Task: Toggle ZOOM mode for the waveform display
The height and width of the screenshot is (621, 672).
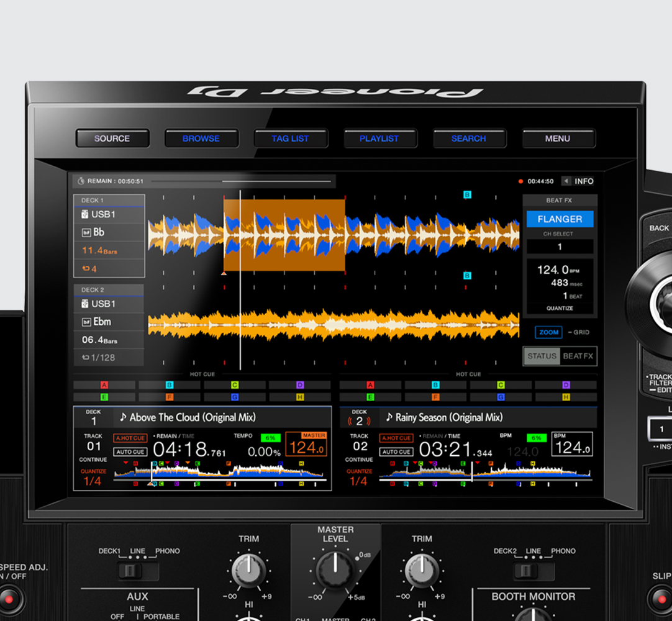Action: pyautogui.click(x=548, y=332)
